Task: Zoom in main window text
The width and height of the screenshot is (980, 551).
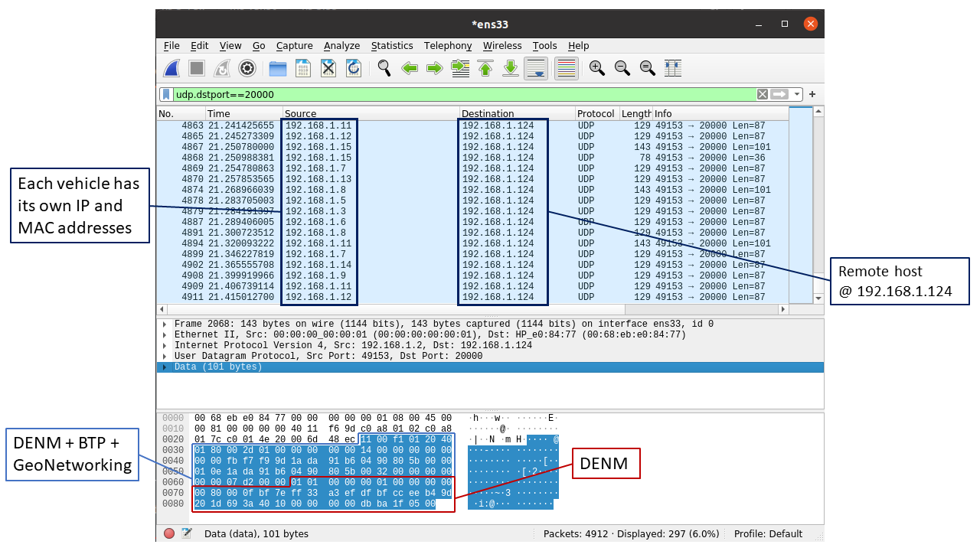Action: click(597, 68)
